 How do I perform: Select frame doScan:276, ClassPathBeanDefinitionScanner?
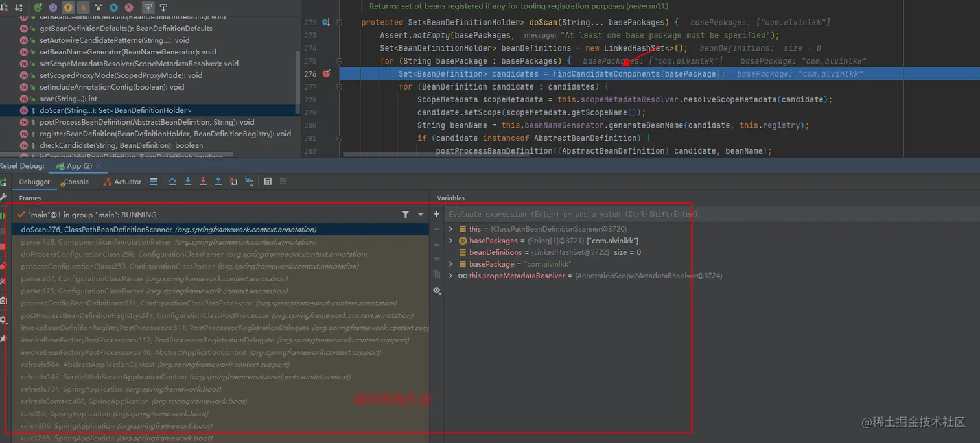tap(220, 230)
